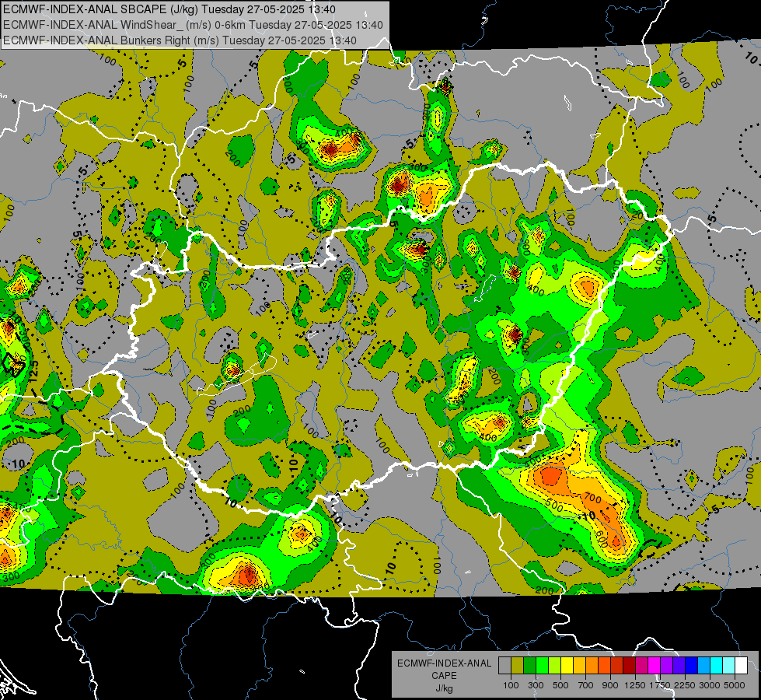Click the SBCAPE (J/kg) title line

[169, 9]
